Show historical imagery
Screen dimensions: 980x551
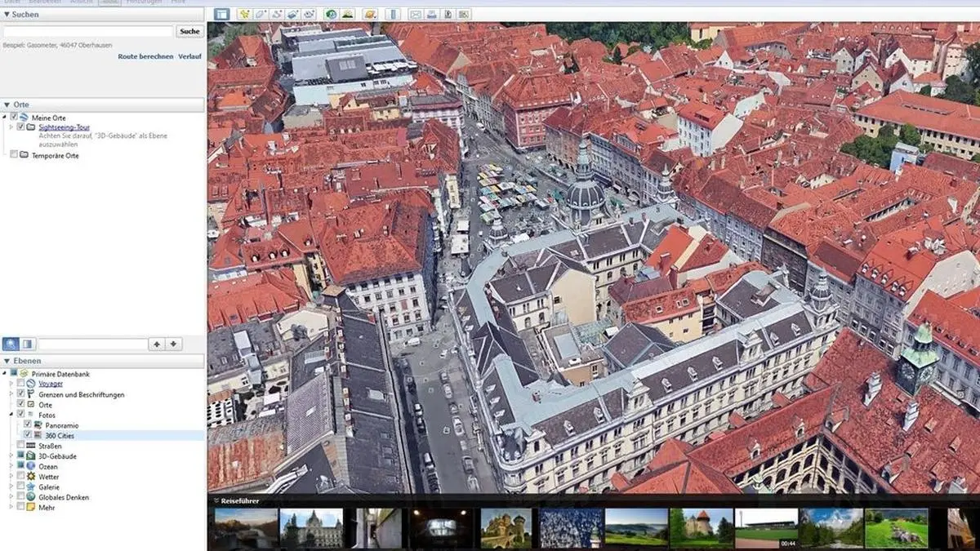[x=331, y=14]
